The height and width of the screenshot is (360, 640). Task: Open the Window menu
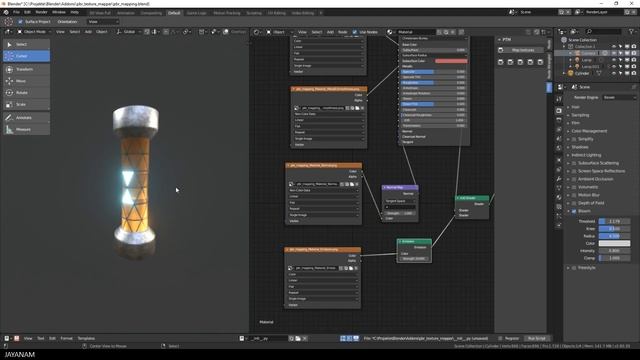pyautogui.click(x=59, y=12)
